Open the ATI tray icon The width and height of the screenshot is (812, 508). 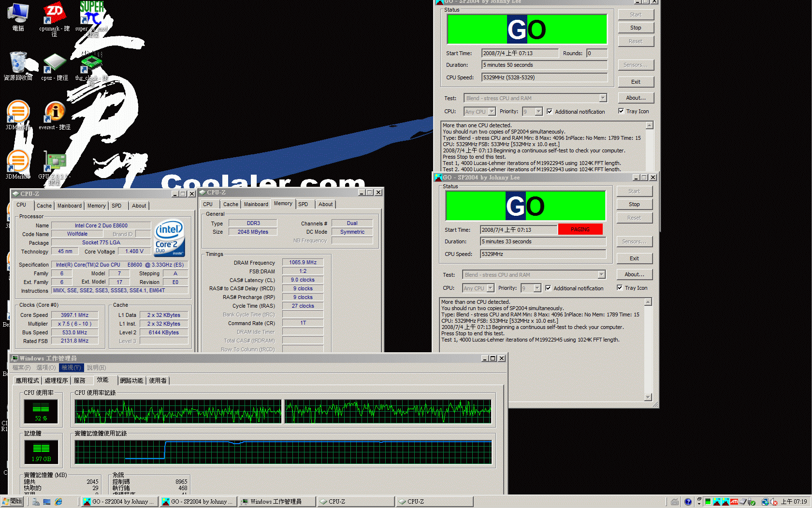click(x=734, y=502)
